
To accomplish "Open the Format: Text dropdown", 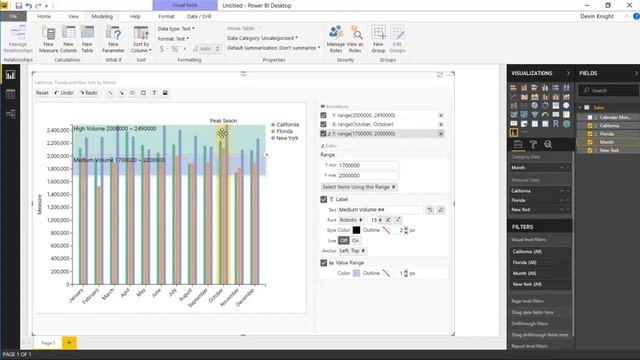I will (x=173, y=39).
